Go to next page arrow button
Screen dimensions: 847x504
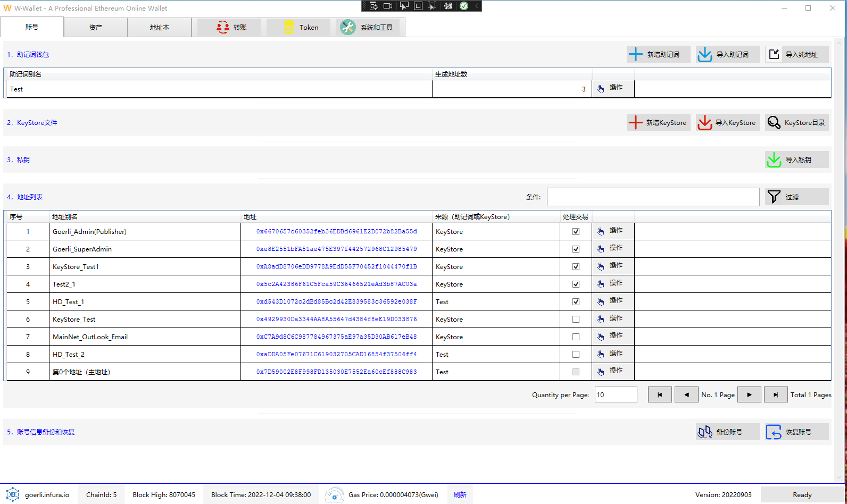[x=749, y=394]
